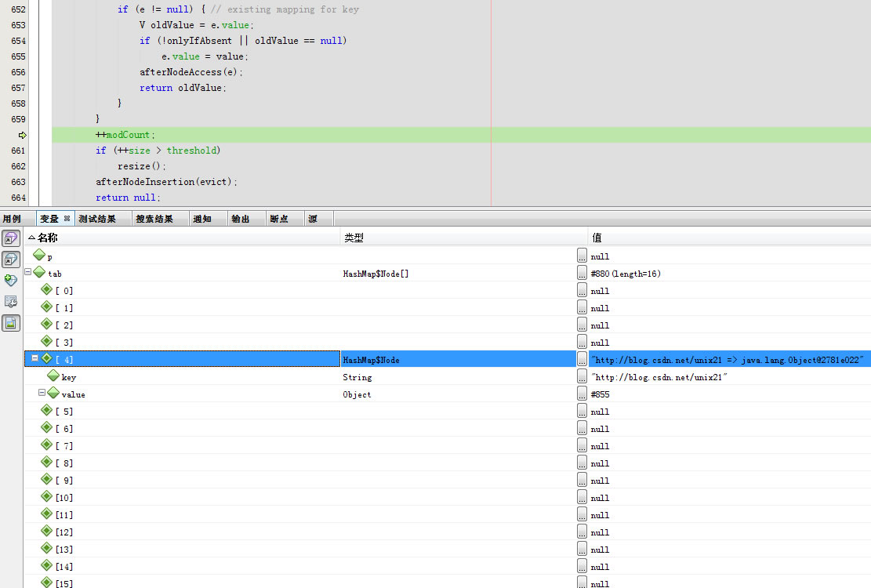Click the diamond icon of the value field

coord(53,393)
